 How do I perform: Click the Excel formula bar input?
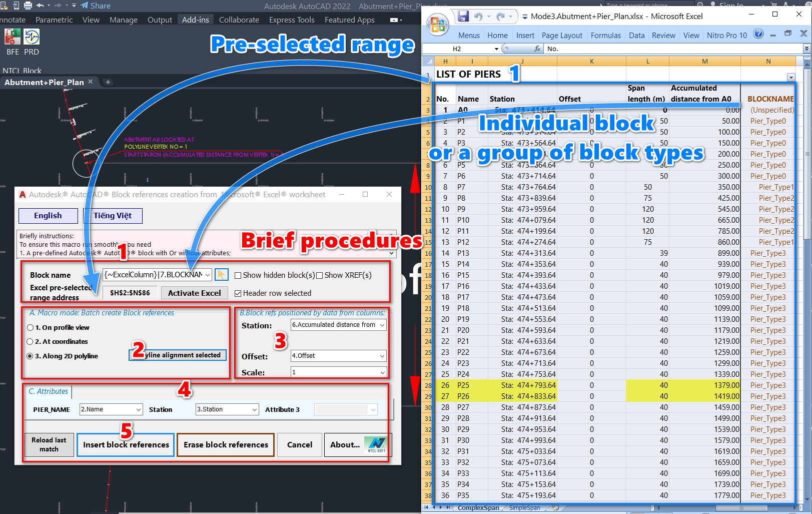(673, 49)
